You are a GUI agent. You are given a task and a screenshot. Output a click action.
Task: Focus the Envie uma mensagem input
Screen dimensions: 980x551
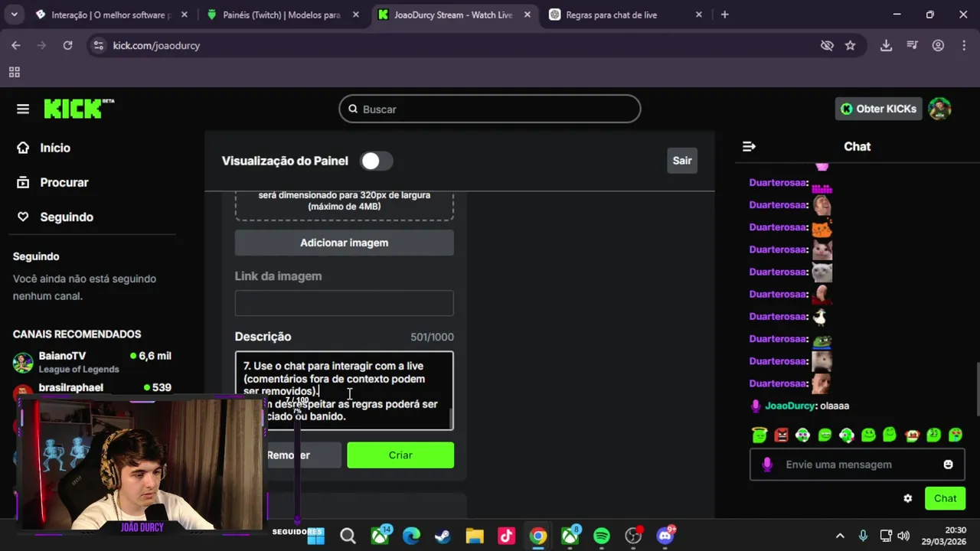coord(857,465)
